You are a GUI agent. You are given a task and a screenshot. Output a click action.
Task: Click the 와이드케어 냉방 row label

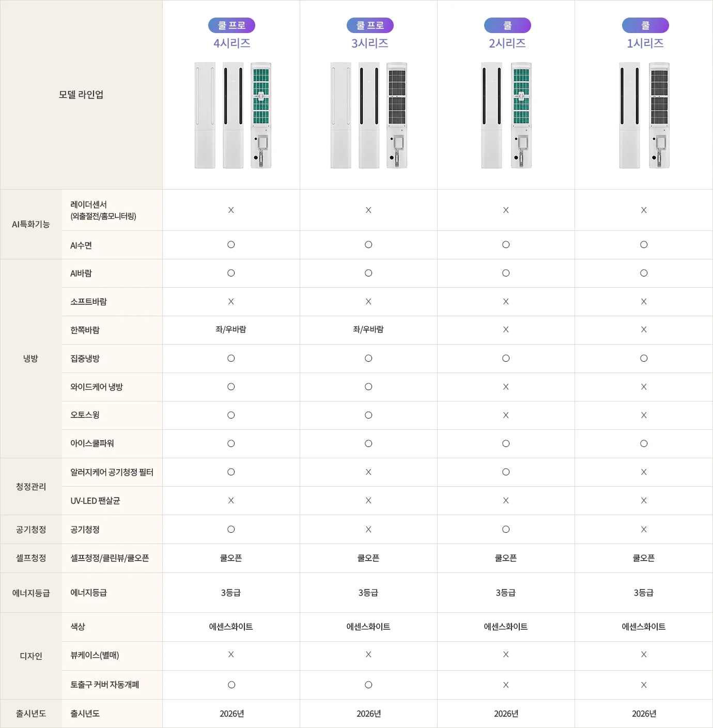pos(97,387)
